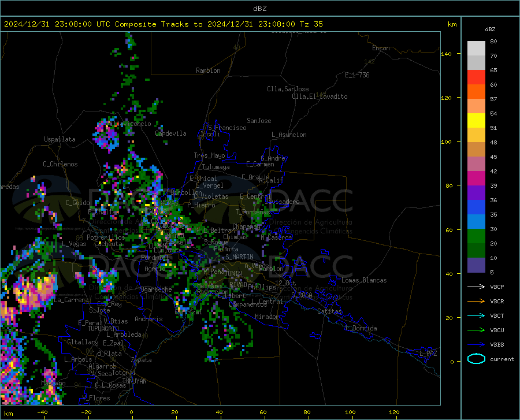Click the blue VBBB arrow icon

[x=476, y=345]
